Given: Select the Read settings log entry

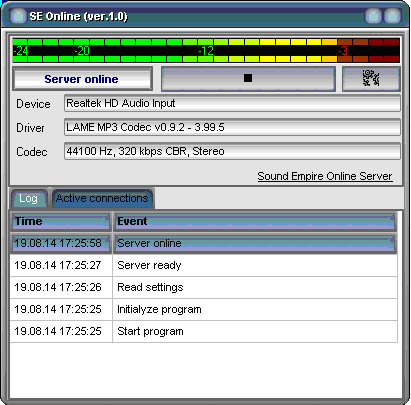Looking at the screenshot, I should [204, 287].
